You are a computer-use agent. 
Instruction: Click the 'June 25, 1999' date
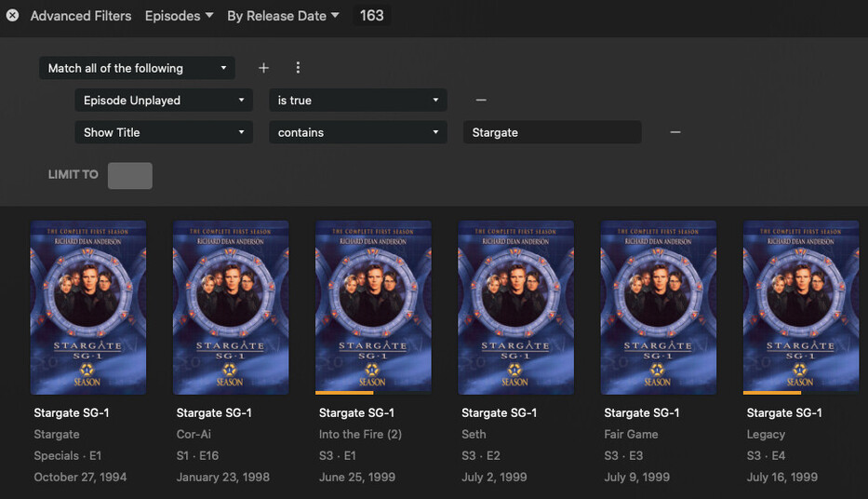click(357, 477)
